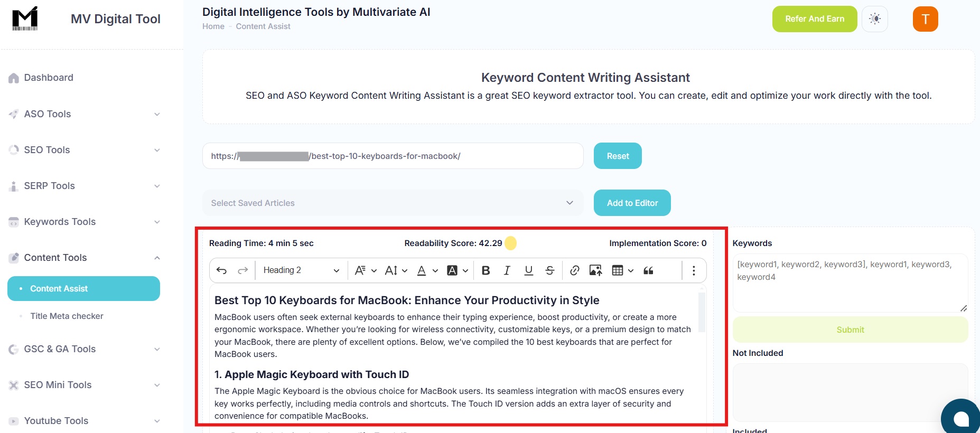Click the SEO Tools icon

(x=14, y=150)
